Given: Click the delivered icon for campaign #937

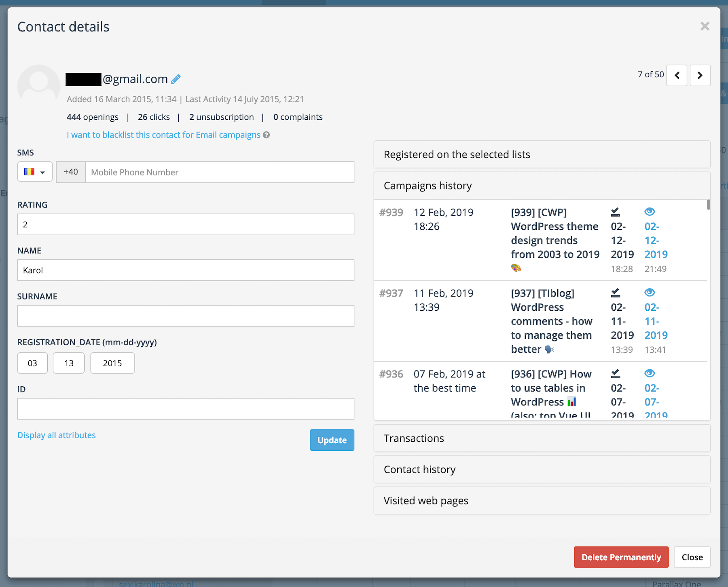Looking at the screenshot, I should click(615, 292).
